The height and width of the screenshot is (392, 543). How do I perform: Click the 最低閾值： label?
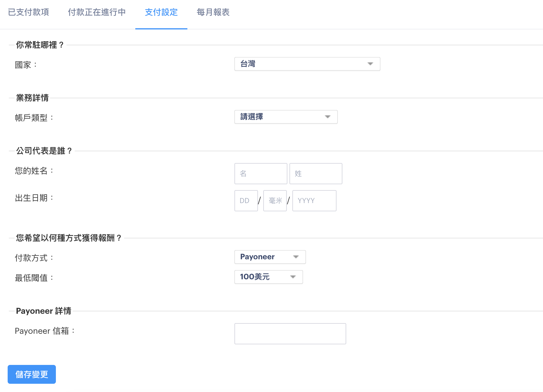34,278
